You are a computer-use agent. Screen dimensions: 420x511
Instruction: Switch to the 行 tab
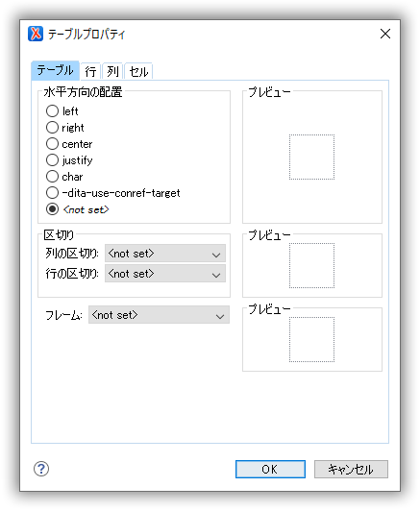point(90,71)
